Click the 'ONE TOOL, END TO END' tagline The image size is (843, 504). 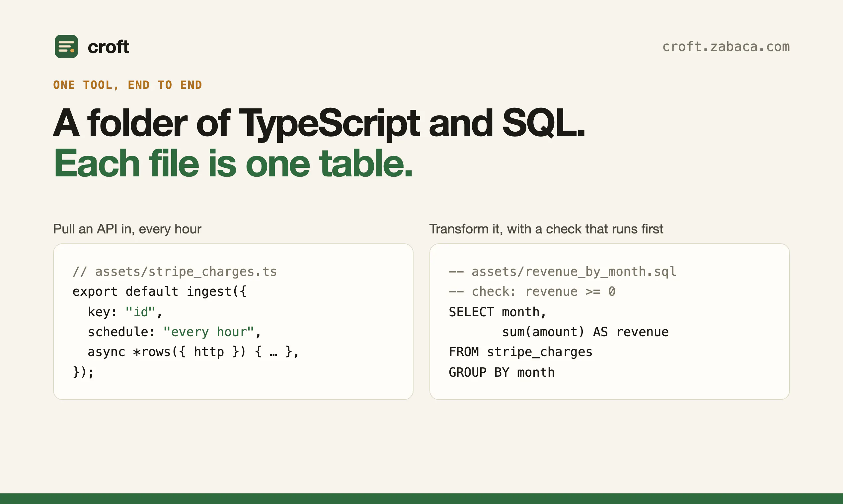[127, 85]
